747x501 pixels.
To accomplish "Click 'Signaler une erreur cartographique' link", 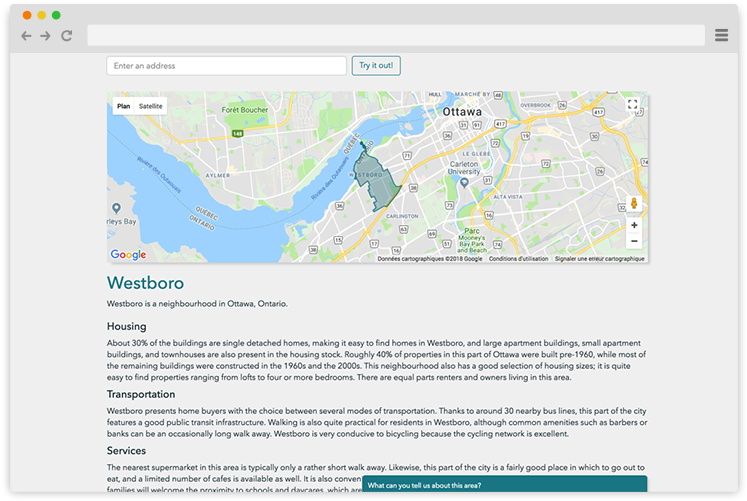I will point(599,259).
